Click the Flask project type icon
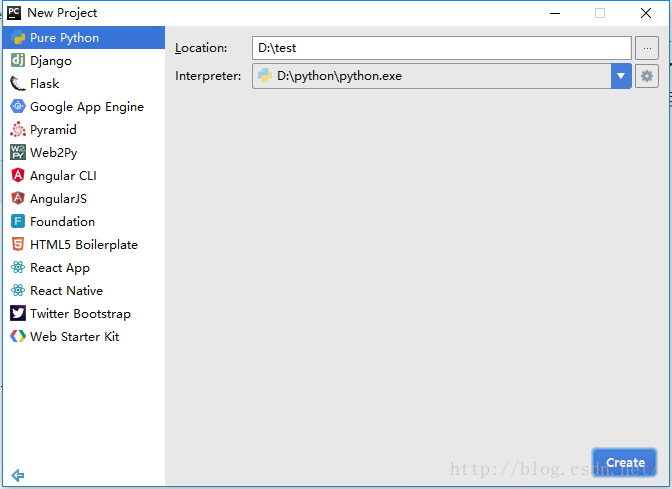 [18, 84]
